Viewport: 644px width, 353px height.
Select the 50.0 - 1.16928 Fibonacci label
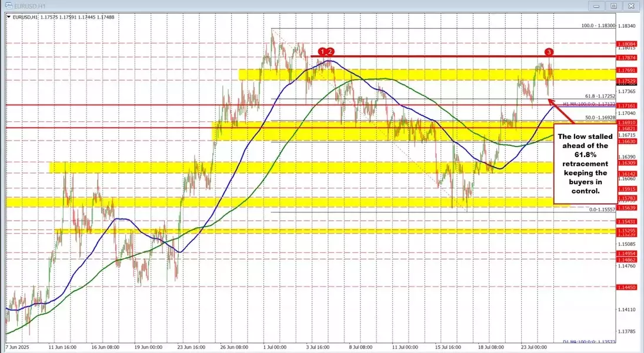point(599,118)
